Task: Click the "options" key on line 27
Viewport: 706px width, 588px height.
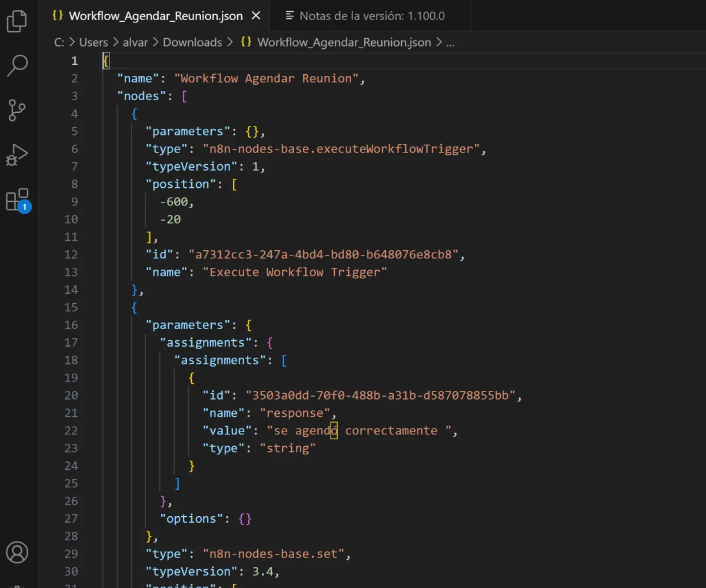Action: pos(191,519)
